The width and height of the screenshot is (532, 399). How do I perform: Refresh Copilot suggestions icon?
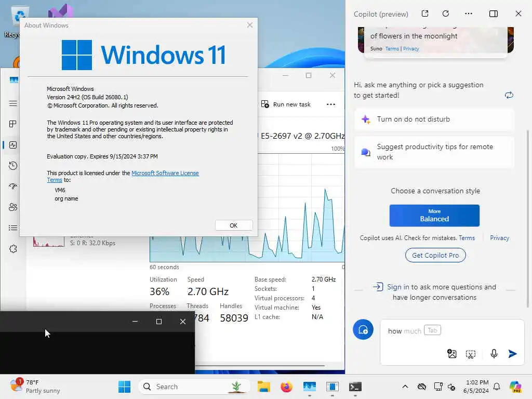509,95
